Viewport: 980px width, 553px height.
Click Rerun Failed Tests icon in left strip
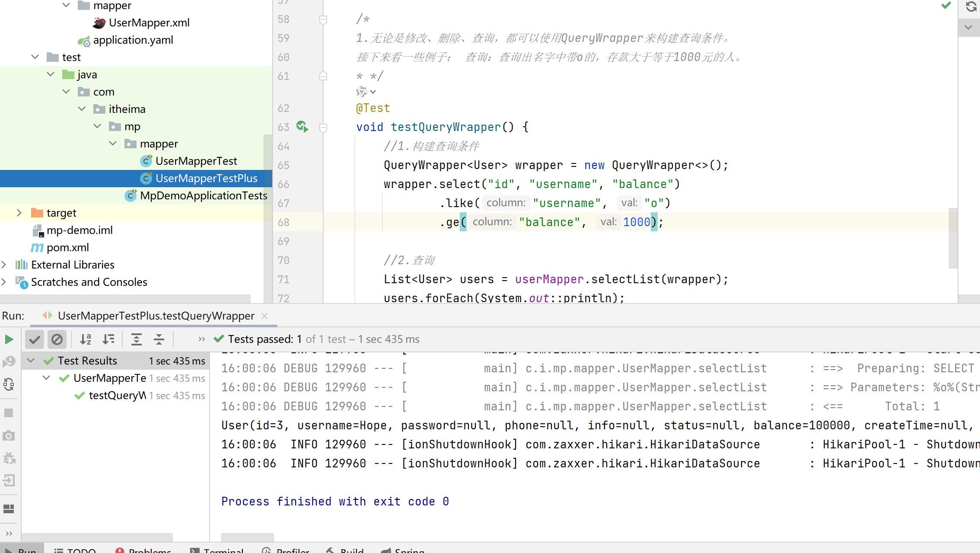pyautogui.click(x=9, y=361)
